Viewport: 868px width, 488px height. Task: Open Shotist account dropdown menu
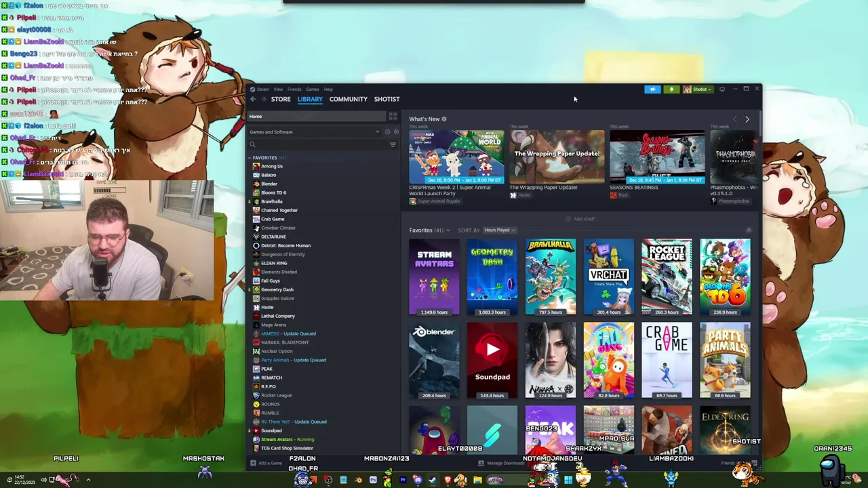tap(698, 89)
